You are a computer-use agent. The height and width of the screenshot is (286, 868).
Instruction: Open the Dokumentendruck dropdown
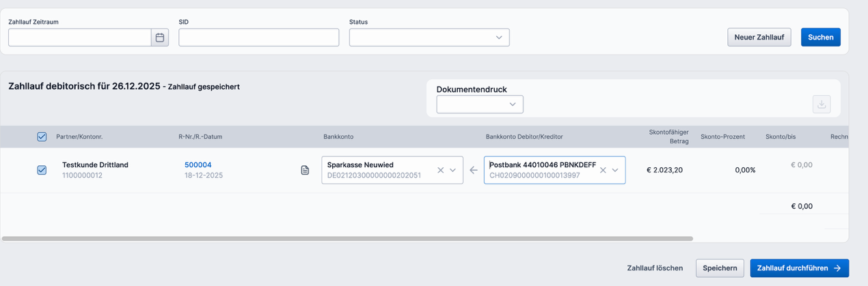point(513,104)
